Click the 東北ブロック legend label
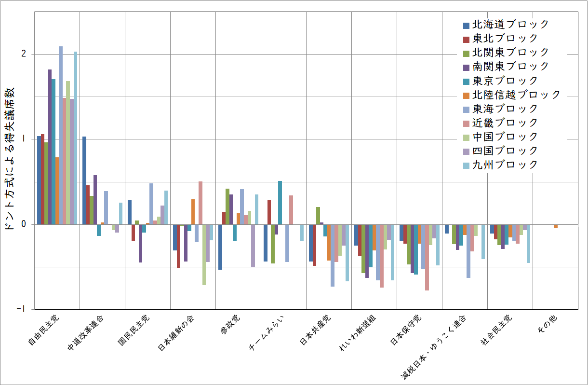Image resolution: width=588 pixels, height=386 pixels. click(505, 38)
